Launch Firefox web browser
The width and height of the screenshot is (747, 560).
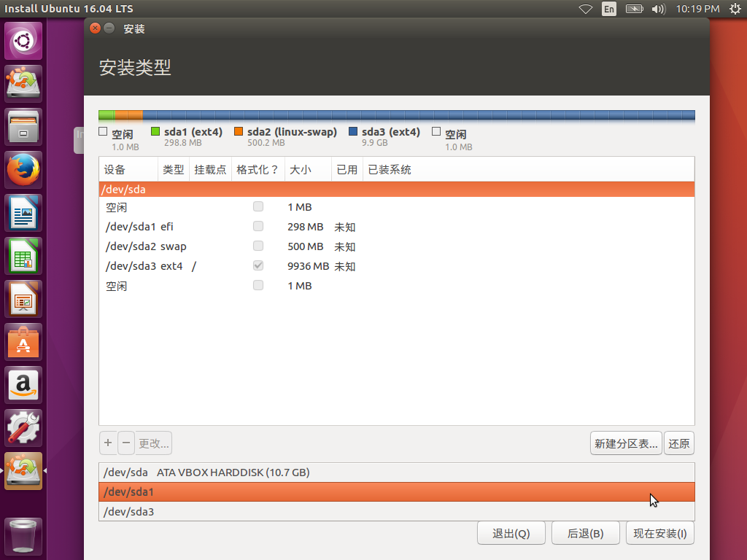(x=23, y=169)
